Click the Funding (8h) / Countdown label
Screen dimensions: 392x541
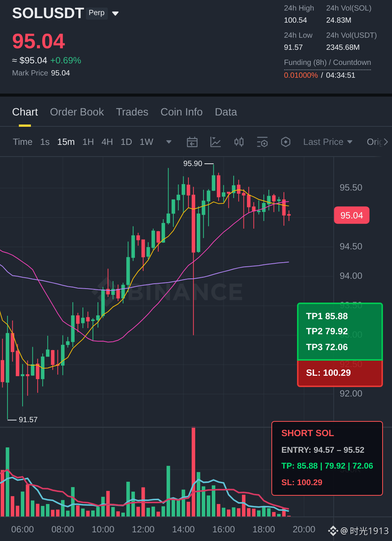328,62
